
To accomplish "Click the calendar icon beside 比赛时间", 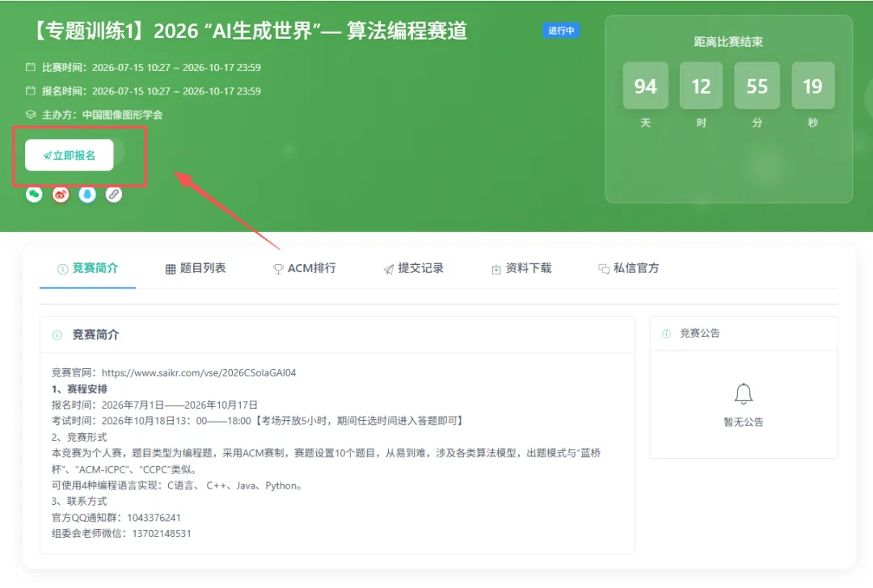I will (x=31, y=67).
